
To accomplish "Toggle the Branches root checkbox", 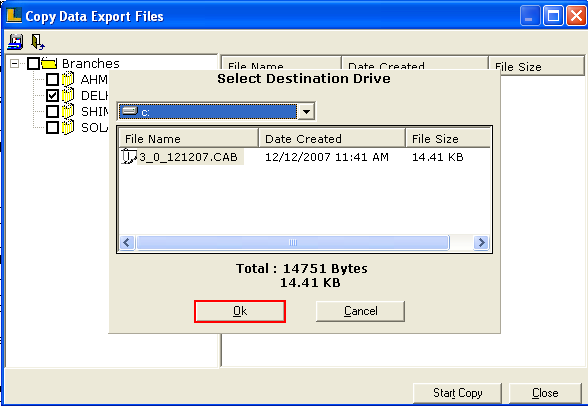I will (33, 63).
